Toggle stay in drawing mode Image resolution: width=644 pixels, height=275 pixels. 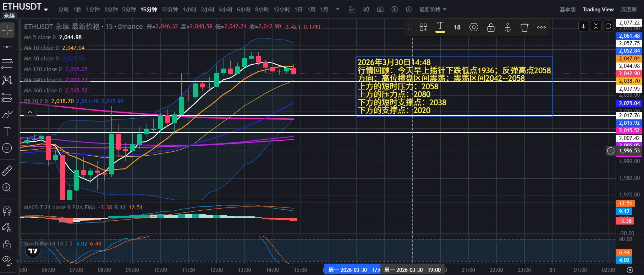point(7,227)
